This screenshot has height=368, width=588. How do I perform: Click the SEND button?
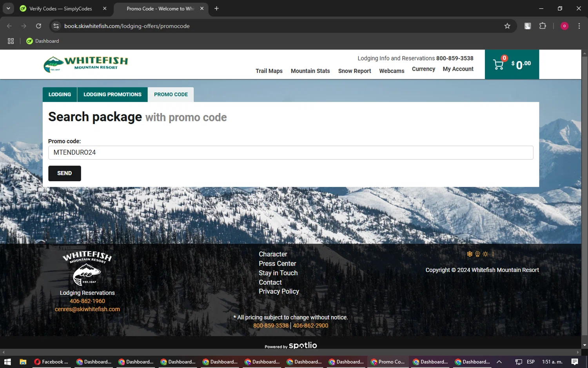(x=65, y=173)
